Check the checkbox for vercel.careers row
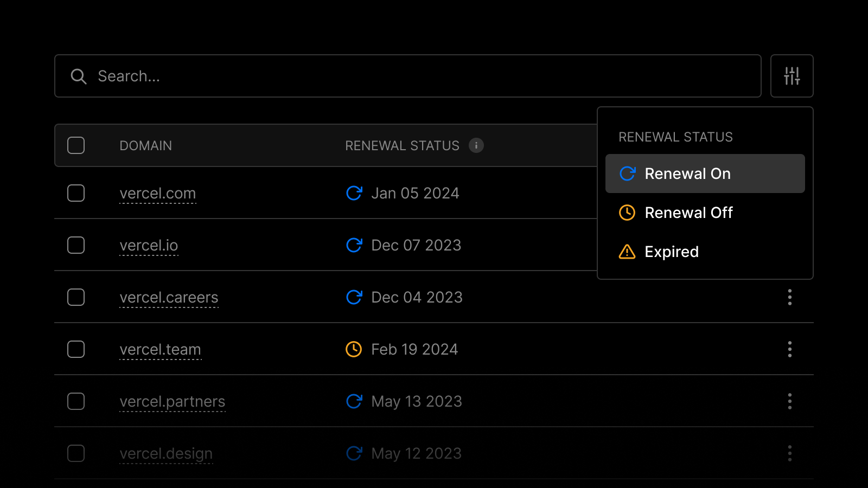 tap(76, 297)
